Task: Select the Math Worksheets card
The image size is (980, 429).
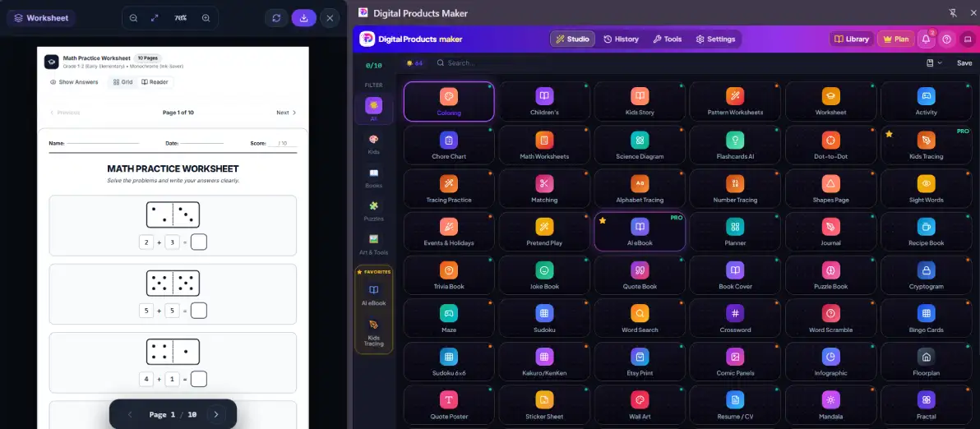Action: point(544,145)
